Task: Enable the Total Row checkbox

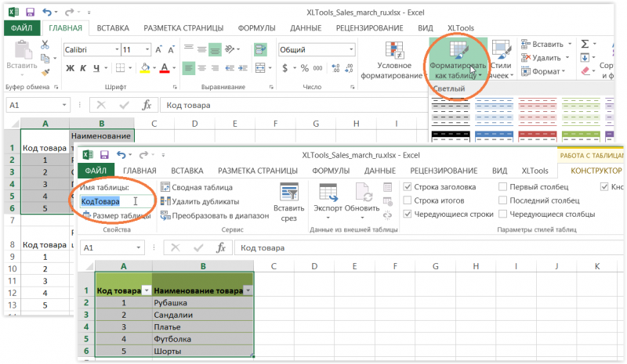Action: (x=408, y=200)
